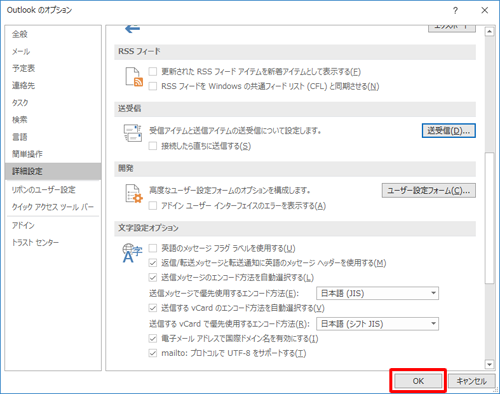Screen dimensions: 500x394
Task: Open the 日本語 (JIS) encoding dropdown
Action: 377,293
